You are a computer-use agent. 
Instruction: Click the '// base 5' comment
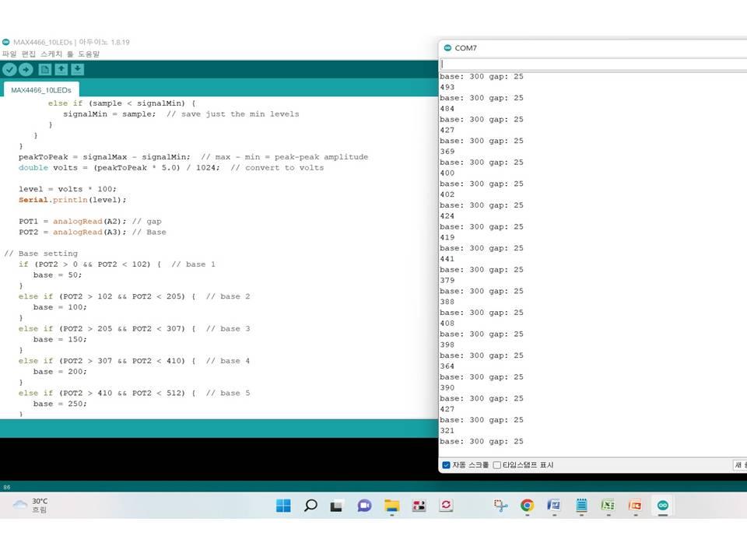click(228, 393)
